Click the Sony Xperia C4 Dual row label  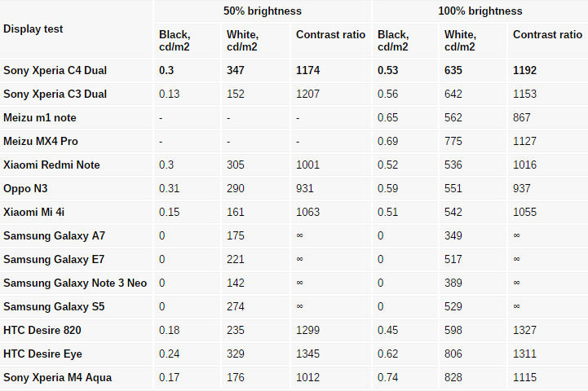[55, 70]
